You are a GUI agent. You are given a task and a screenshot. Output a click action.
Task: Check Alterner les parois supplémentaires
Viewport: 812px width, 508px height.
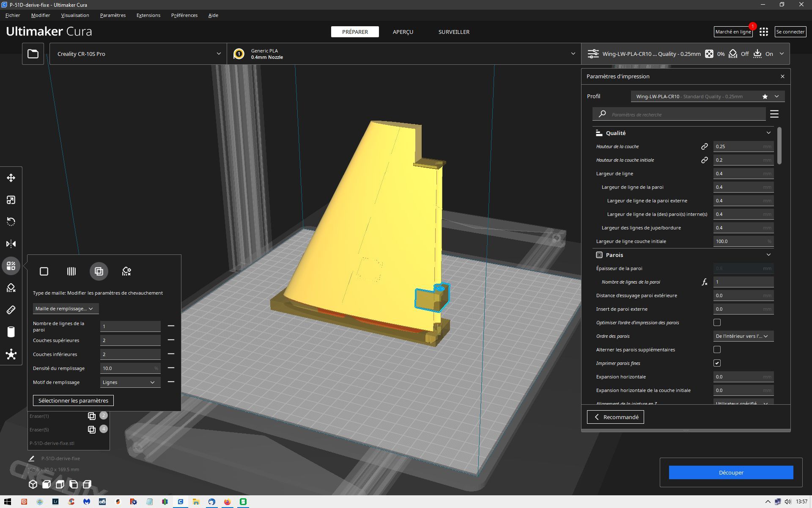click(717, 350)
